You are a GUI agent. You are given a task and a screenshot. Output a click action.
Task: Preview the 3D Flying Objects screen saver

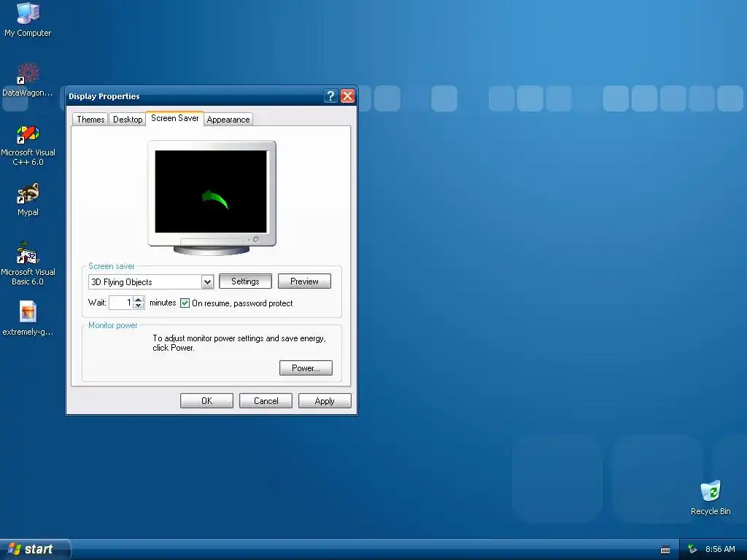tap(304, 281)
